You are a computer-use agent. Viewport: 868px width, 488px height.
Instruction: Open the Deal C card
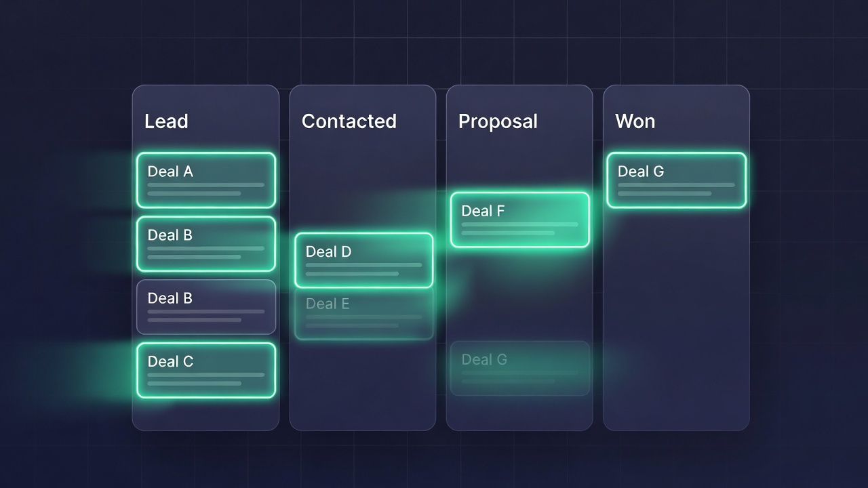[205, 370]
